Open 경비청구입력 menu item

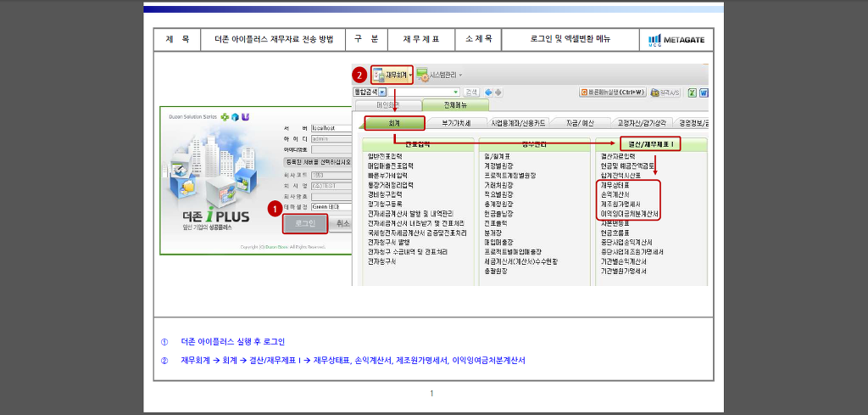pos(385,194)
